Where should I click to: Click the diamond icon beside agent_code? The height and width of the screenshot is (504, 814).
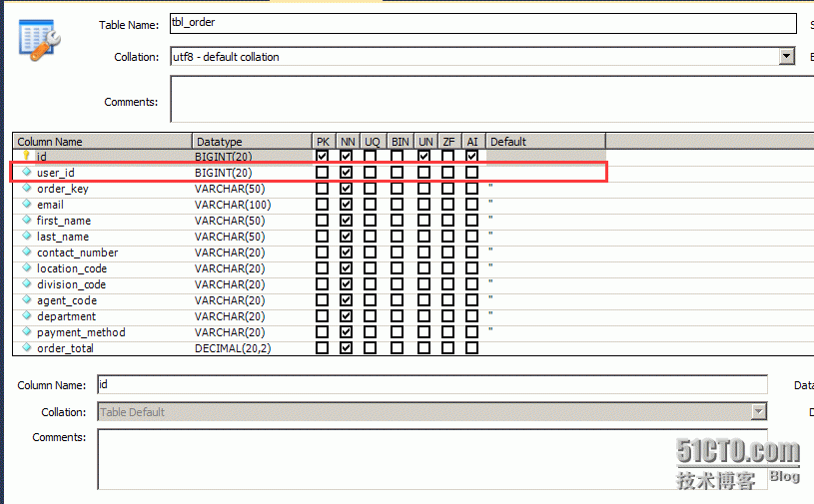[27, 299]
